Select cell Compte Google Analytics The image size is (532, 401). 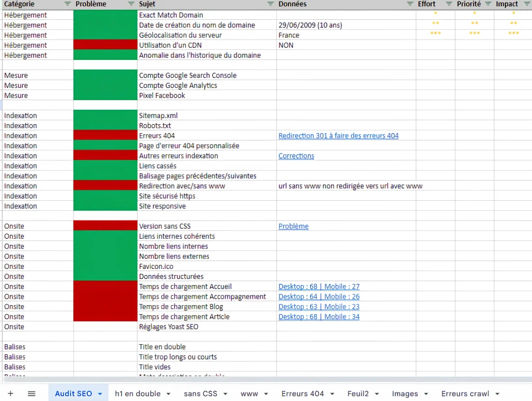point(207,85)
